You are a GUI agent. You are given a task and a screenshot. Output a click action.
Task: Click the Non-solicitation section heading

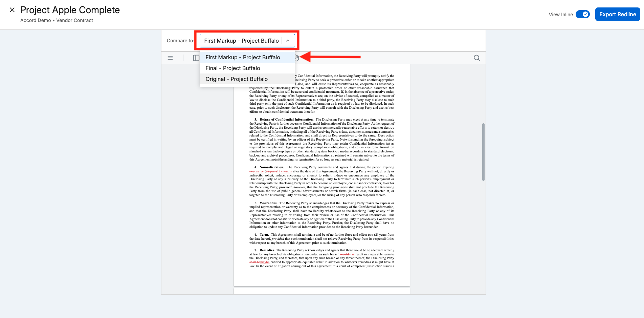pos(272,167)
